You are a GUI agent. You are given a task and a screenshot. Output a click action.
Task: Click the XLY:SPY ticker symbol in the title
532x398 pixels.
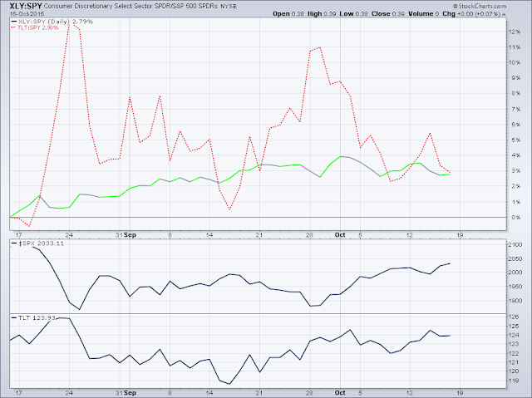pos(26,6)
